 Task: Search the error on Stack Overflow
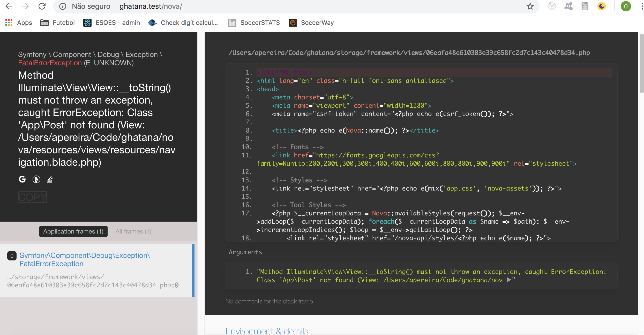(50, 179)
